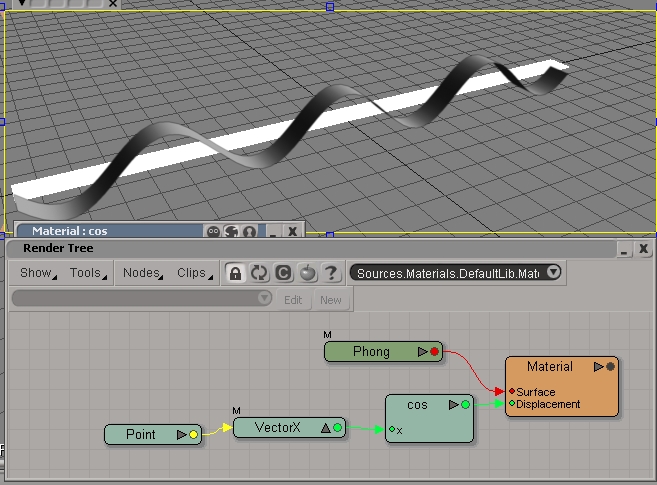Minimize the Render Tree window
Screen dimensions: 657x485
pos(624,250)
